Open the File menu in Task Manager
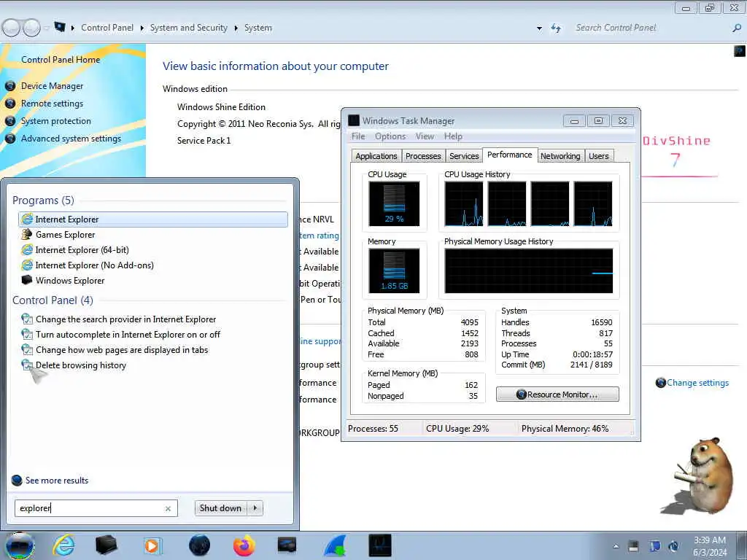The width and height of the screenshot is (747, 560). tap(358, 136)
